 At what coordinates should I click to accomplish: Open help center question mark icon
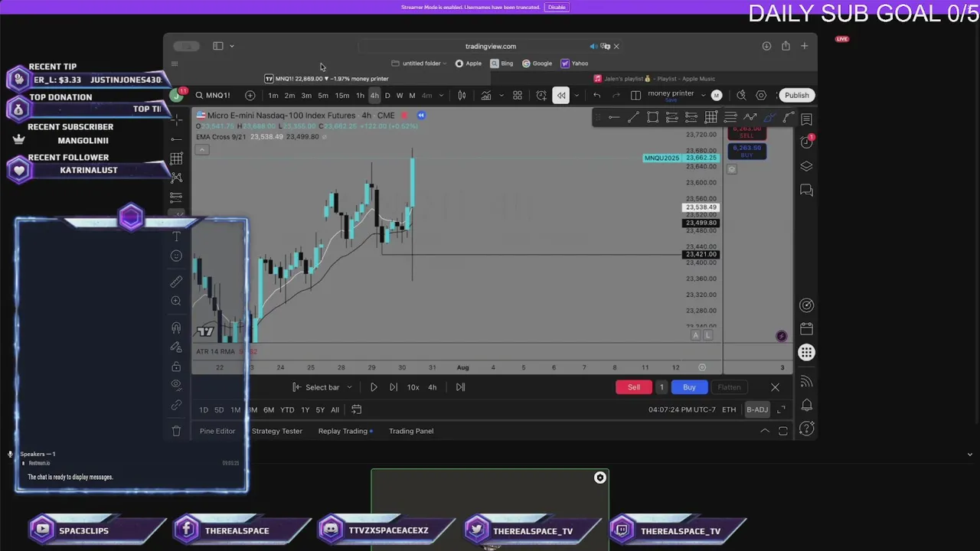pyautogui.click(x=806, y=429)
